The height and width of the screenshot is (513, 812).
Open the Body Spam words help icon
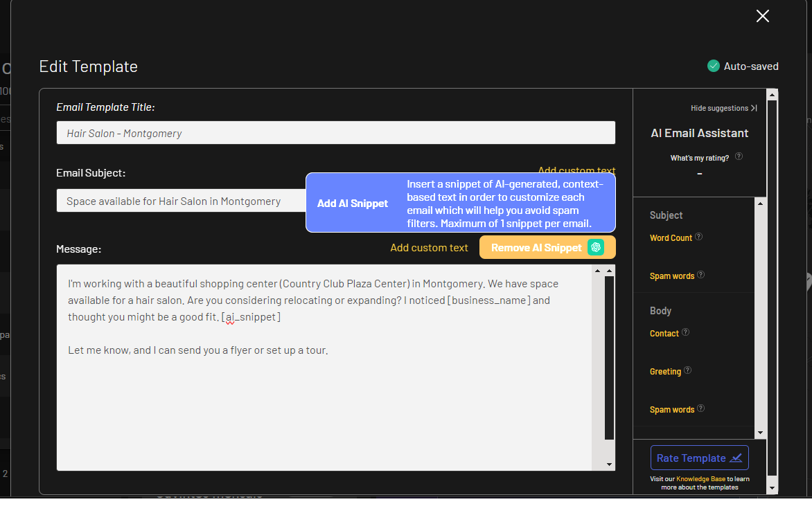(700, 408)
